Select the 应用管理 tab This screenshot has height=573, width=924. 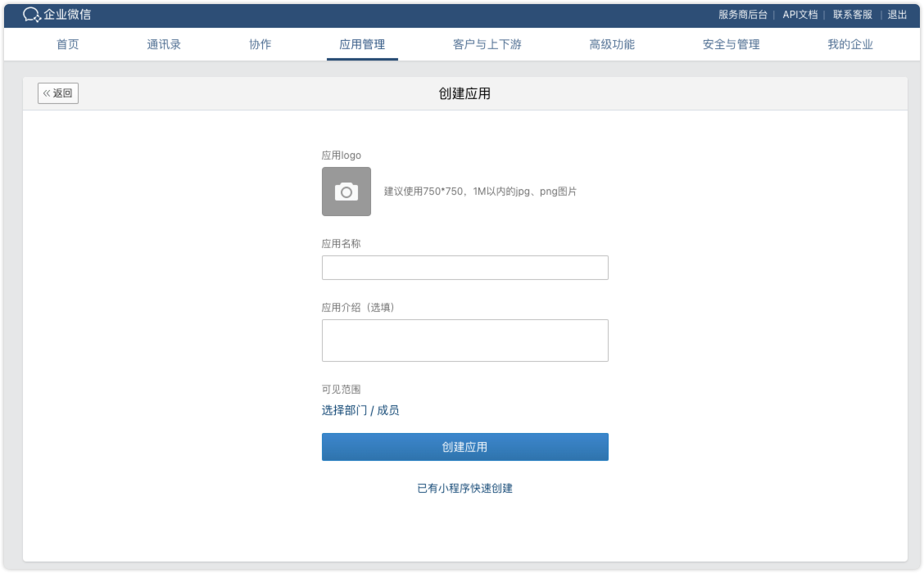362,44
